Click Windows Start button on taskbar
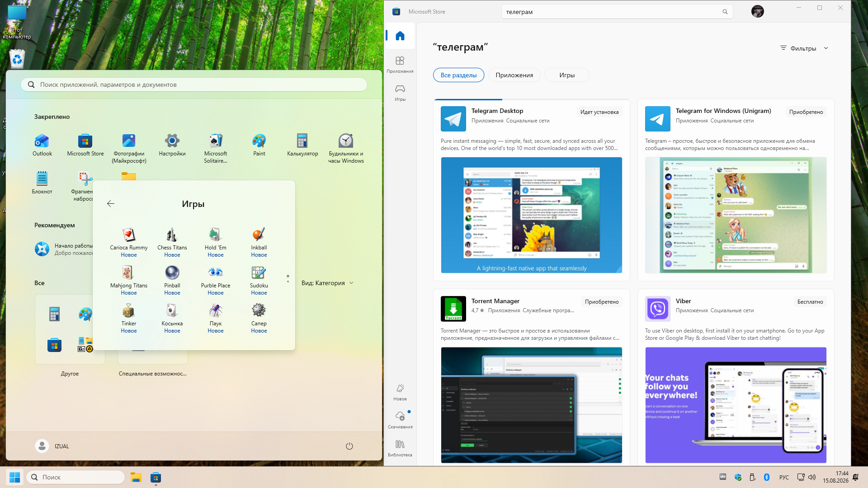Screen dimensions: 868x488 click(x=14, y=477)
